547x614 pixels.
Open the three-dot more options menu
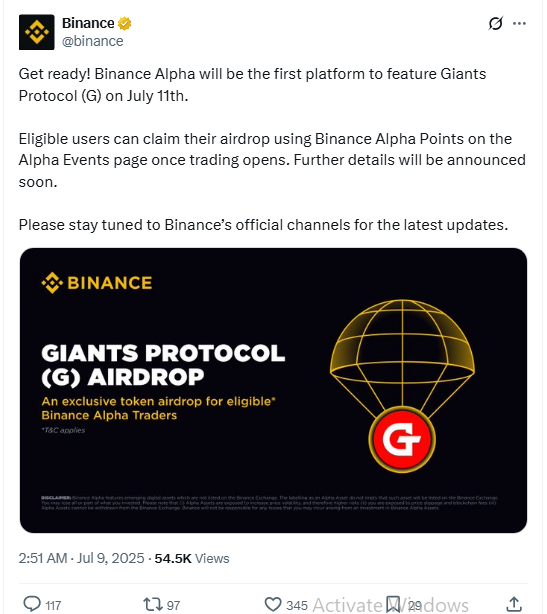coord(519,23)
